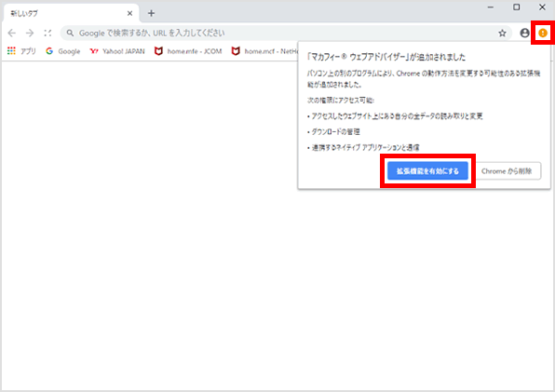Maximize the Chrome window

click(517, 7)
